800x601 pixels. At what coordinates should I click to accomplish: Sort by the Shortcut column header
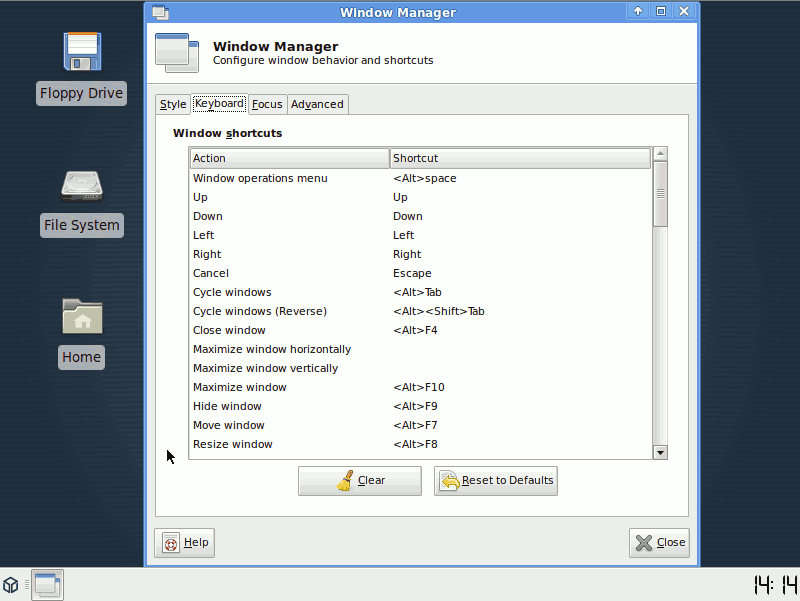coord(519,158)
